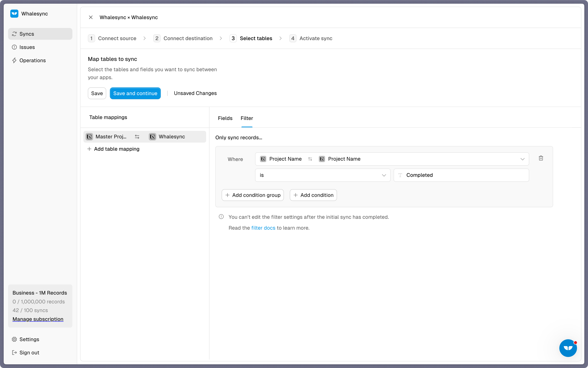Click Add table mapping
This screenshot has height=368, width=588.
(x=113, y=149)
